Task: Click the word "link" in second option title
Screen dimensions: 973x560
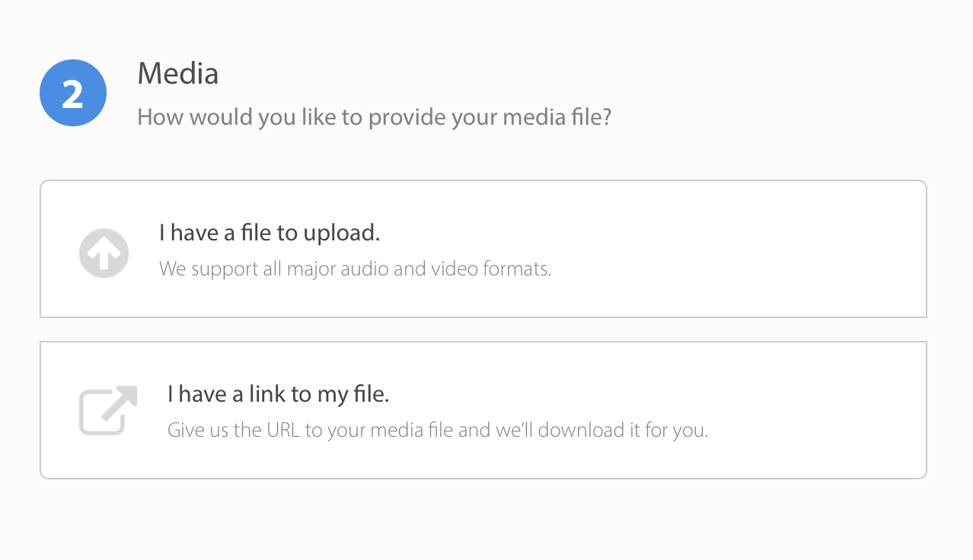Action: 268,394
